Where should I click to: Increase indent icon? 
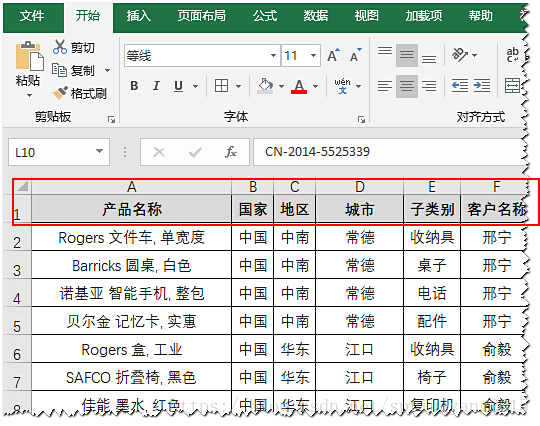pyautogui.click(x=482, y=85)
